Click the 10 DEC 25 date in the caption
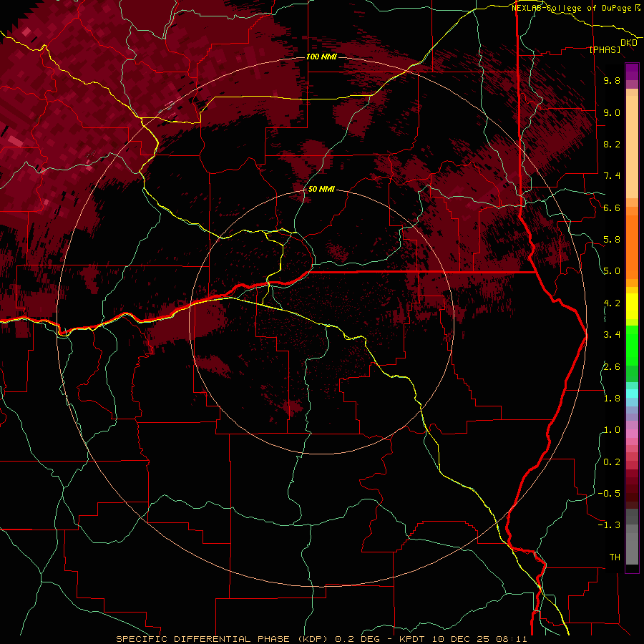The image size is (644, 644). click(462, 639)
